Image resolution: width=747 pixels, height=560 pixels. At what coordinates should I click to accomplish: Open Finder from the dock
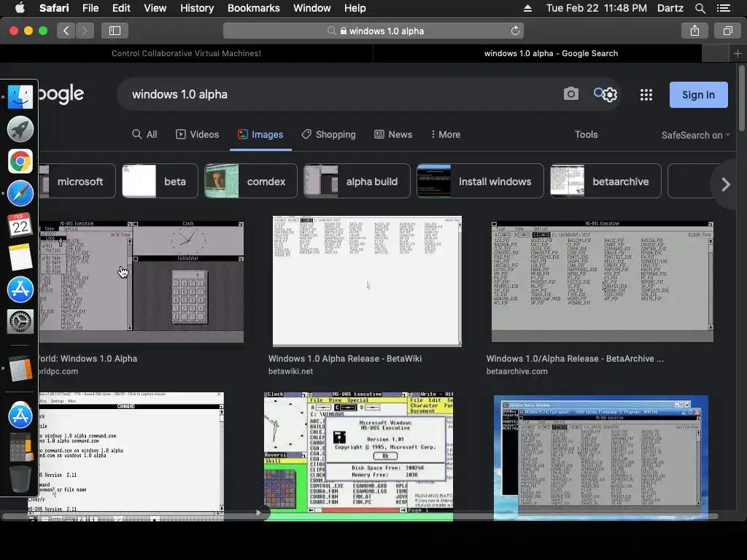[20, 97]
